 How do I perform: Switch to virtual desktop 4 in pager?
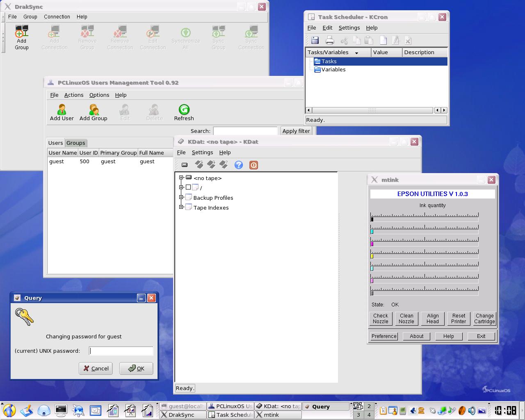coord(369,415)
